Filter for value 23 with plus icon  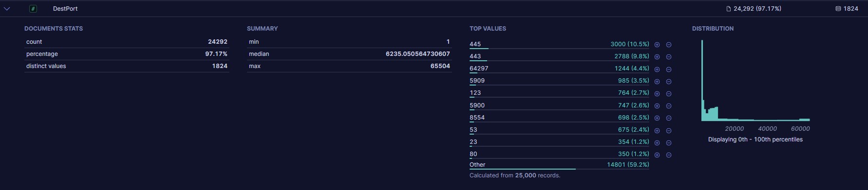657,143
